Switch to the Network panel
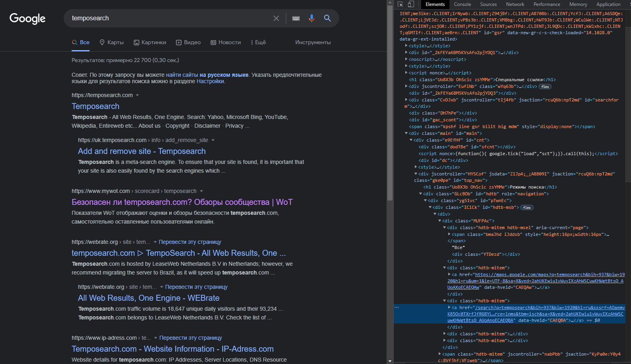Screen dimensions: 631x364 point(515,4)
